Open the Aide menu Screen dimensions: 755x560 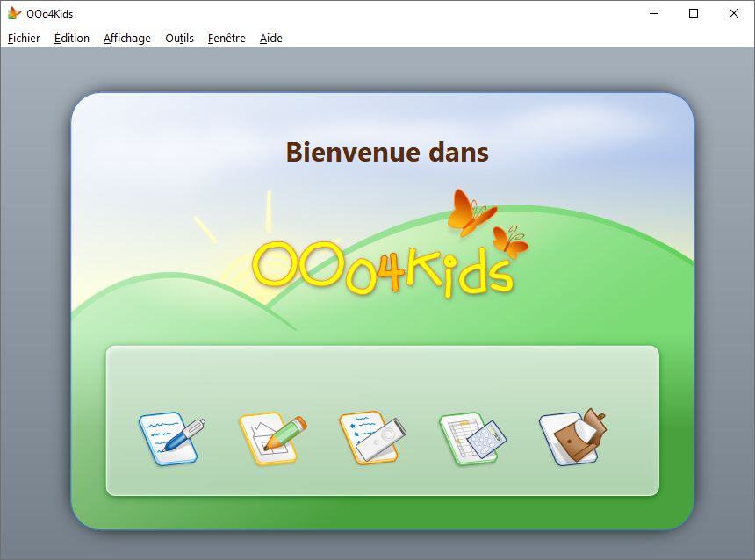pos(271,38)
